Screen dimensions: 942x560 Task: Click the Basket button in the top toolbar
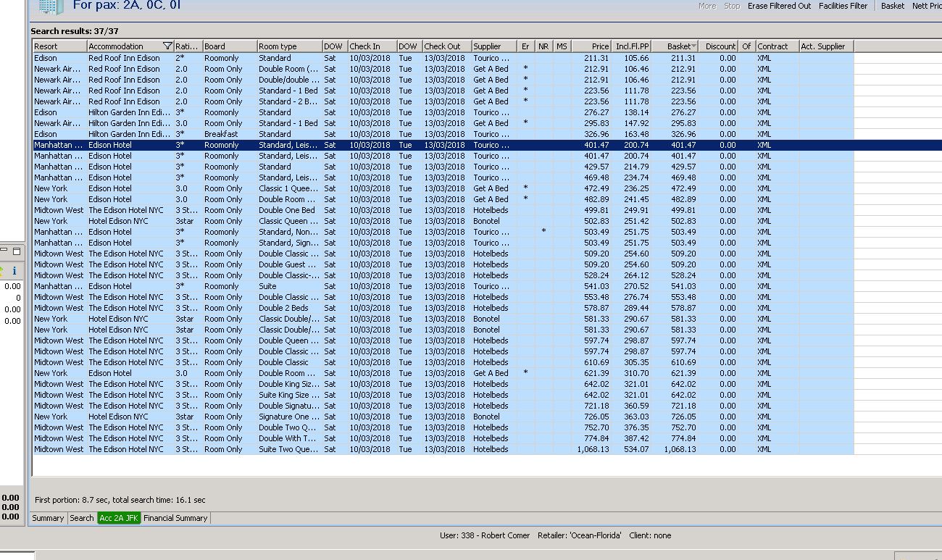pos(893,6)
